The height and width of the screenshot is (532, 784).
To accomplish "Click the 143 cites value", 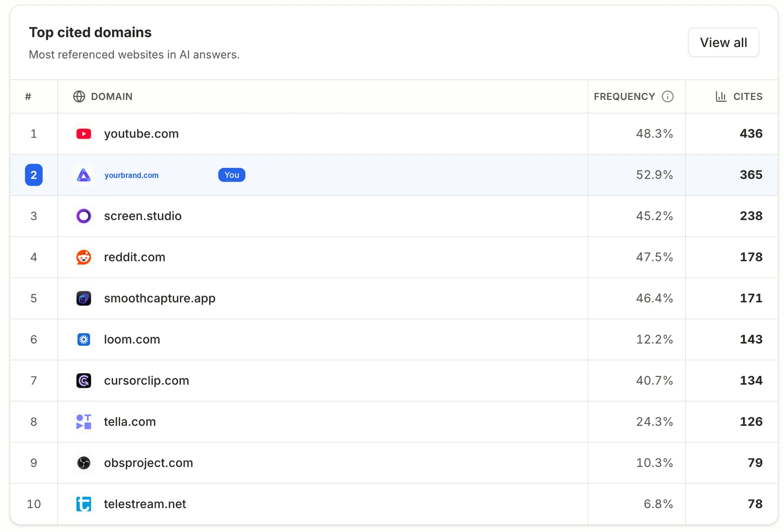I will coord(751,339).
